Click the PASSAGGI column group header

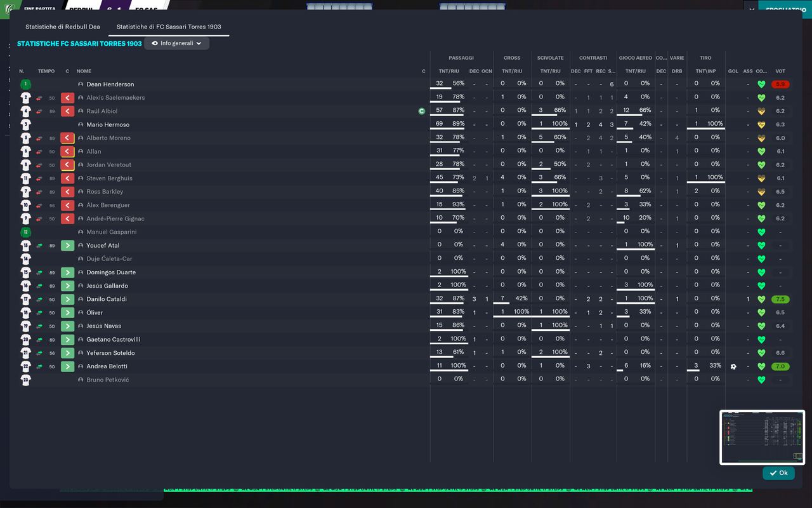pos(461,58)
